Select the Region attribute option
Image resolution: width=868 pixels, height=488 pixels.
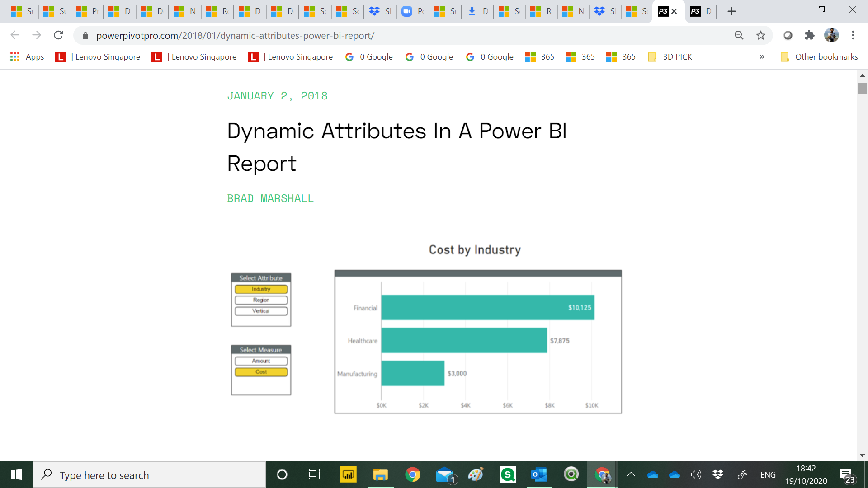coord(261,300)
